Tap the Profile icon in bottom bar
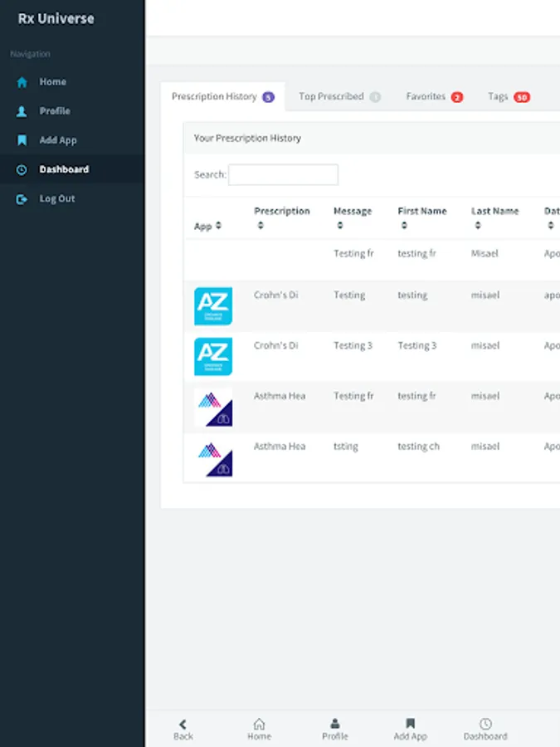560x747 pixels. coord(335,724)
